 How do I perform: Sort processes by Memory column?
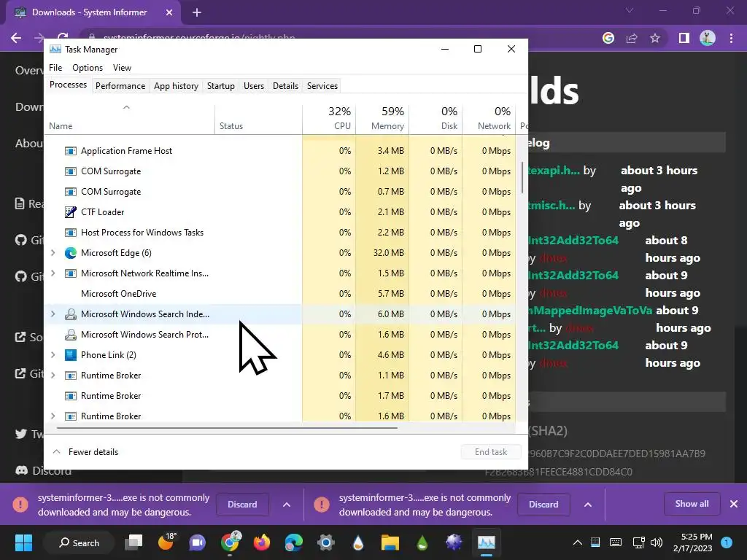click(x=382, y=117)
